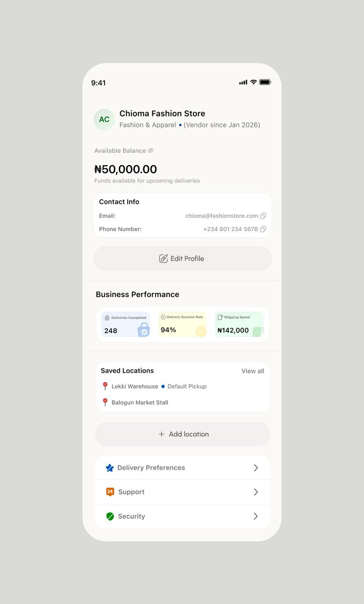Click the Support 24 icon
The width and height of the screenshot is (364, 604).
[110, 492]
